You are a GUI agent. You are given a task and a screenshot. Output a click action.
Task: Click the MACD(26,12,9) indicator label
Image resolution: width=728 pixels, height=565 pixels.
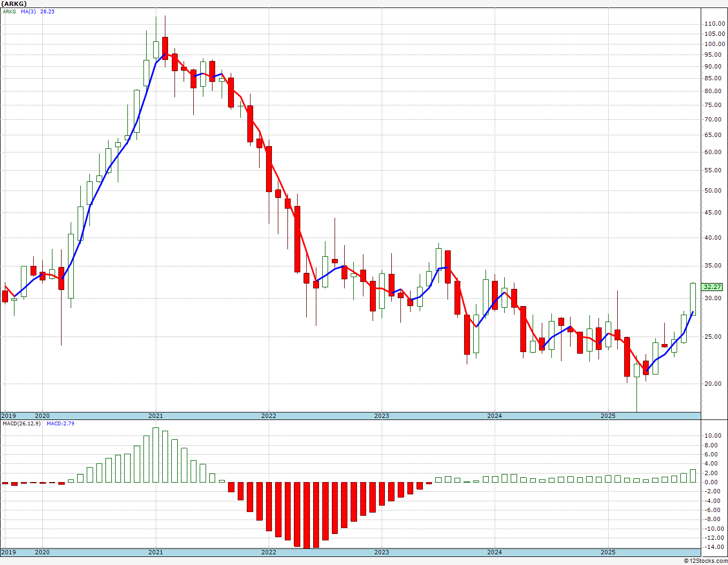(21, 424)
